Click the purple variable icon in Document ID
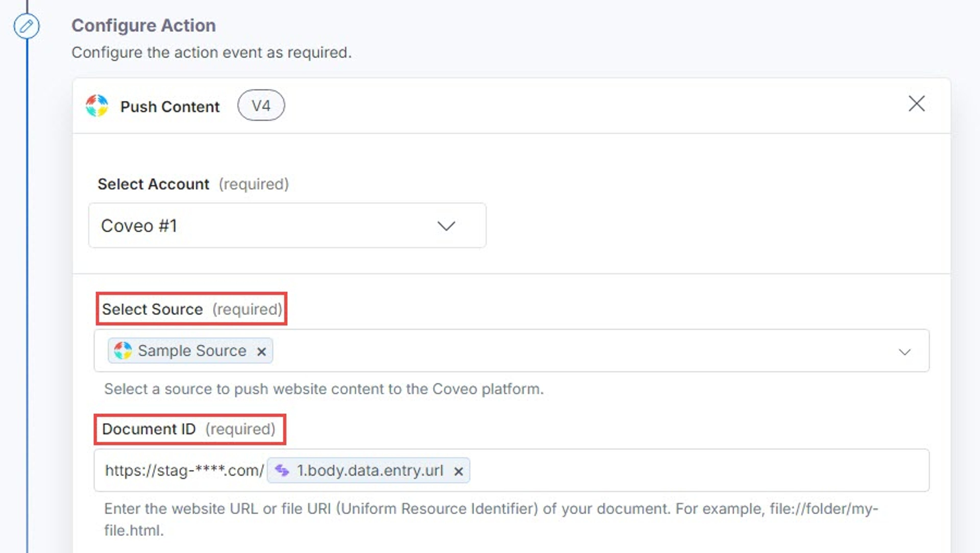 (x=282, y=471)
